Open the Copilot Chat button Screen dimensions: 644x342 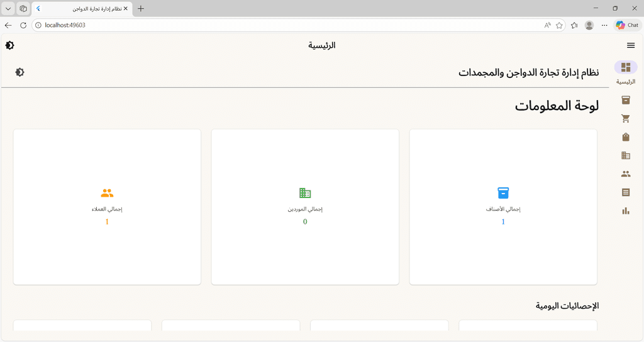pyautogui.click(x=627, y=25)
